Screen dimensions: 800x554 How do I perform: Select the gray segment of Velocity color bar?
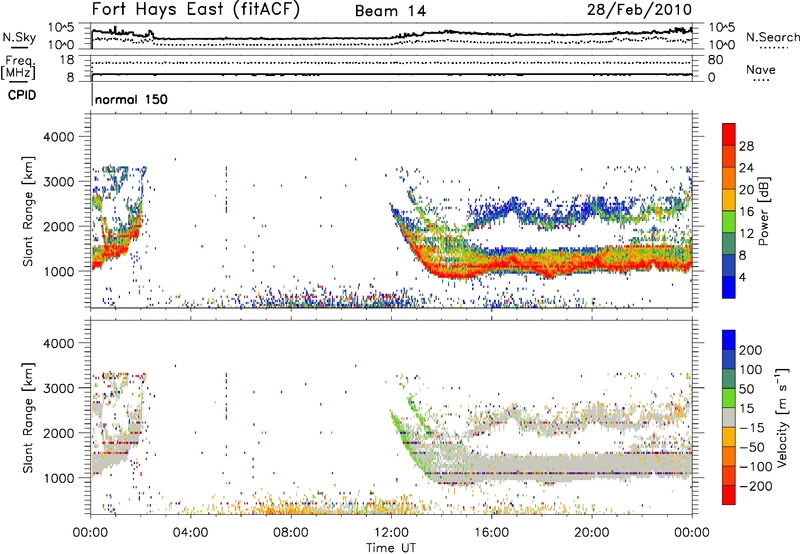coord(729,417)
